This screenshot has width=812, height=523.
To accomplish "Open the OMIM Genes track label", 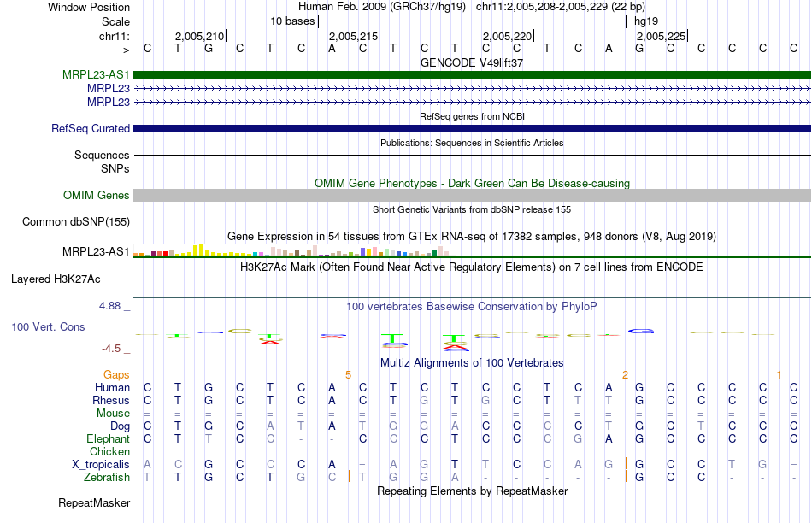I will point(96,195).
